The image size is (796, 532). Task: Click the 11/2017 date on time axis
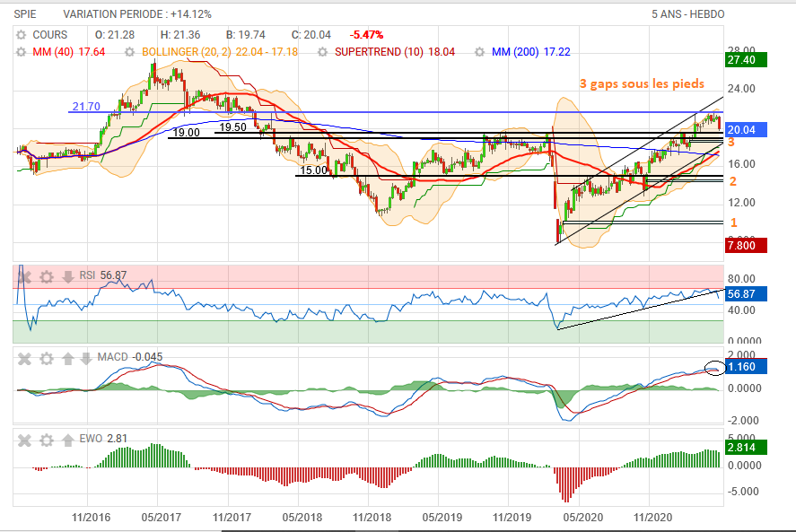[x=232, y=518]
